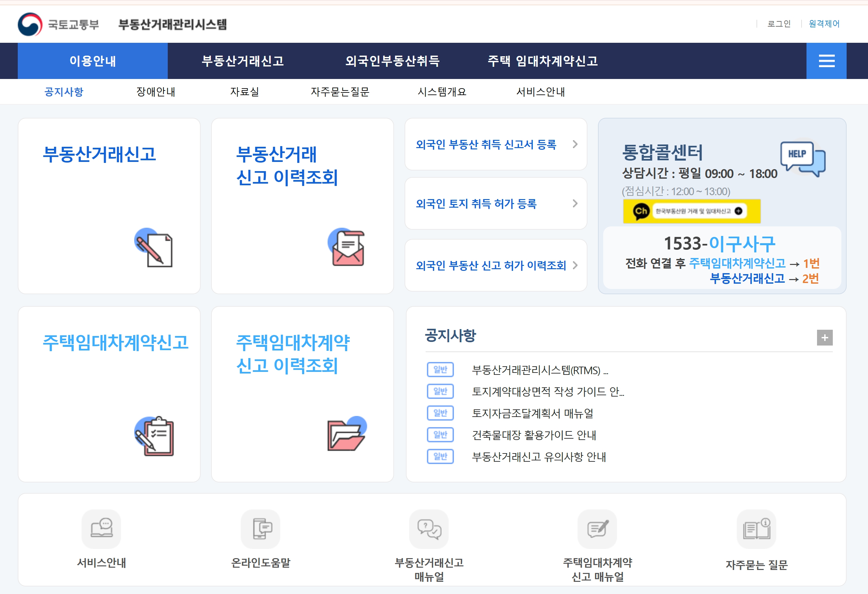Open the hamburger full-menu icon
Image resolution: width=868 pixels, height=594 pixels.
(x=826, y=61)
